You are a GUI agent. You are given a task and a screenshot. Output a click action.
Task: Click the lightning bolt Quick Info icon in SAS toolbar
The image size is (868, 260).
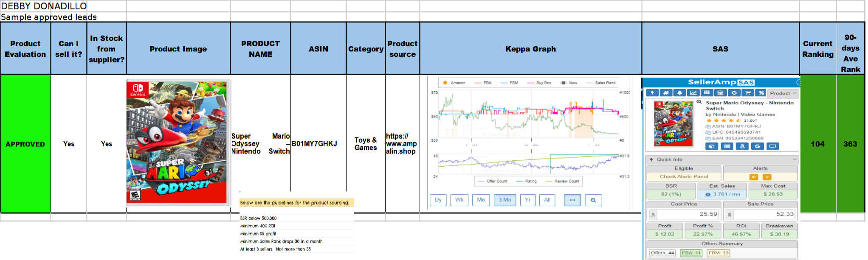pyautogui.click(x=652, y=93)
